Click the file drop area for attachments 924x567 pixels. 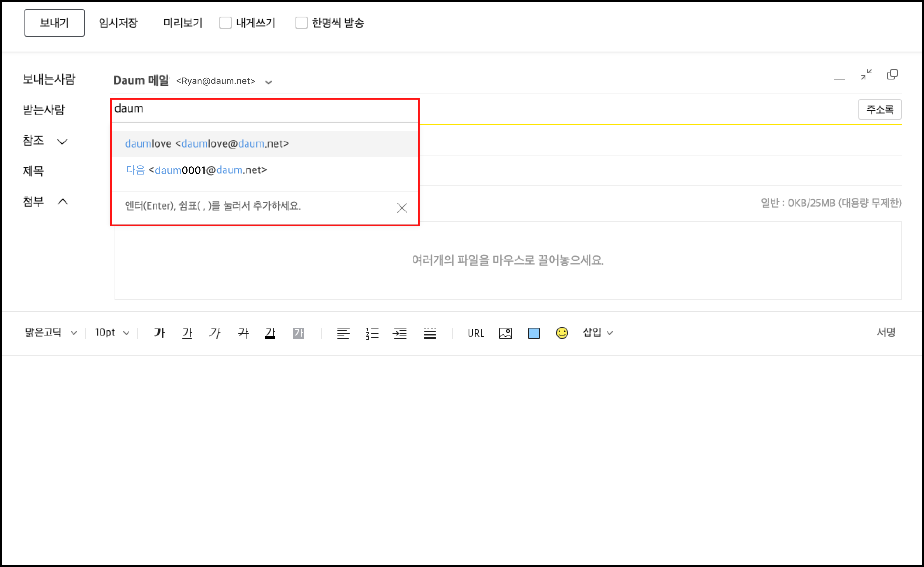pos(508,260)
